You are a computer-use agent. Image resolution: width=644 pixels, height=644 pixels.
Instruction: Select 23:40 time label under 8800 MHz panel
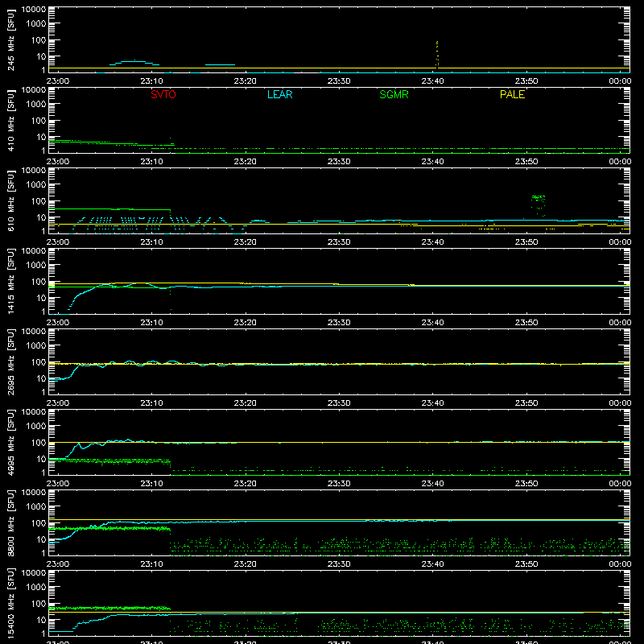432,564
